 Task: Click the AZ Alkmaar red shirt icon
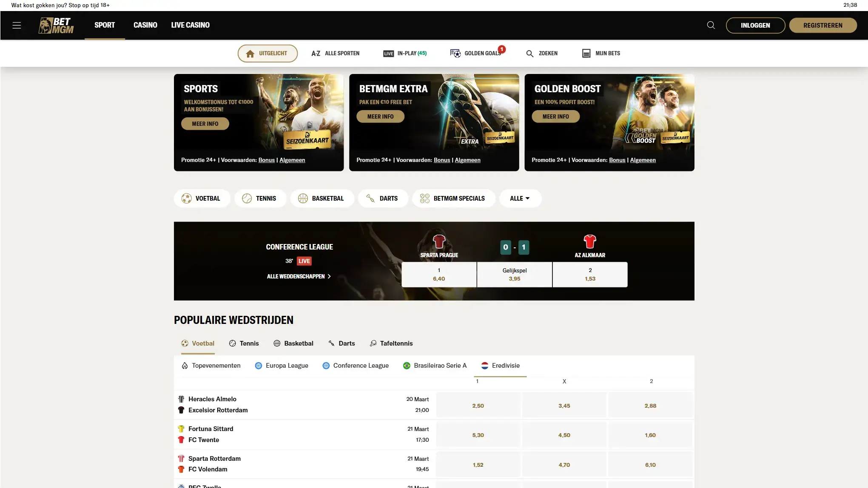(x=590, y=241)
